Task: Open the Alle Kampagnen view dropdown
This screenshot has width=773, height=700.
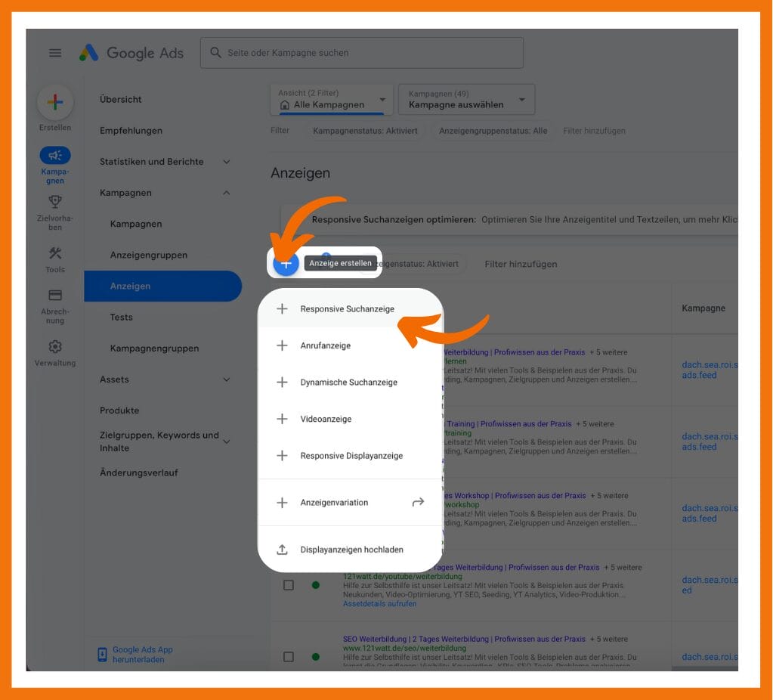Action: (x=331, y=100)
